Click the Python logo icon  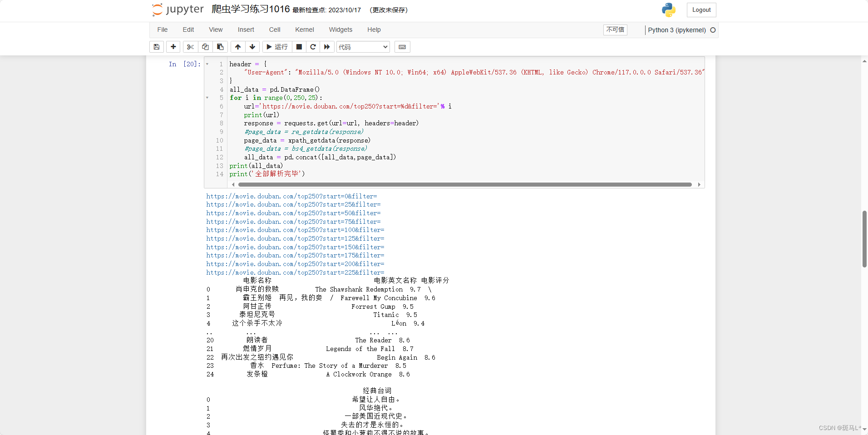[668, 10]
